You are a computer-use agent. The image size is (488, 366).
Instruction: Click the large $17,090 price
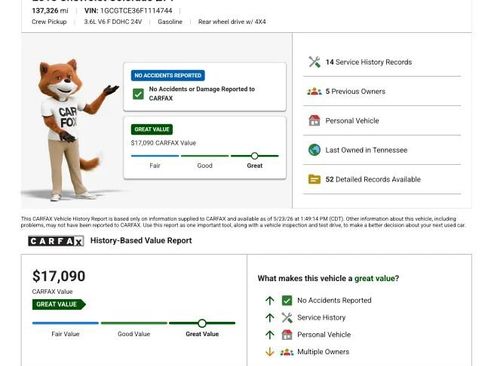(59, 276)
